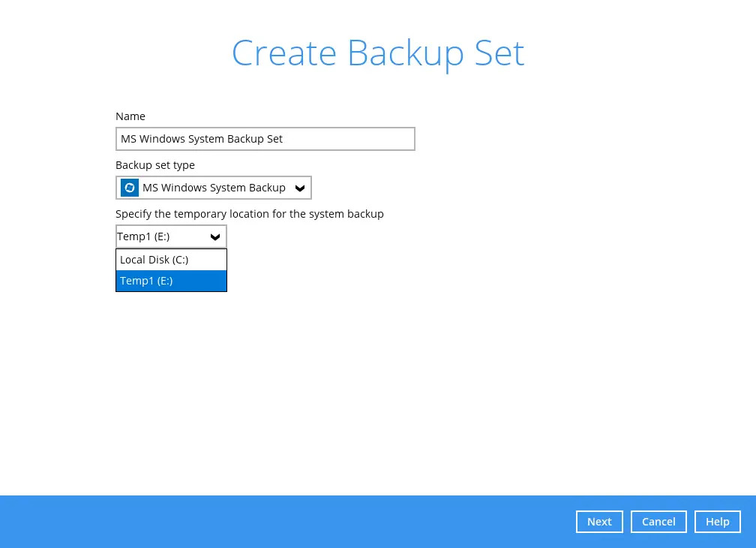This screenshot has width=756, height=548.
Task: Click the Next button
Action: tap(599, 522)
